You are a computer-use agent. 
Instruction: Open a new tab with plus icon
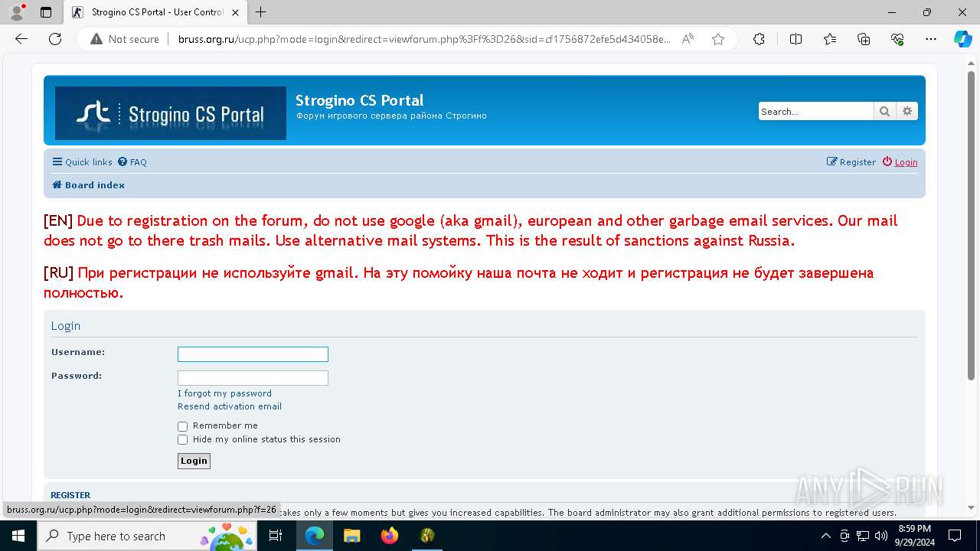[261, 12]
